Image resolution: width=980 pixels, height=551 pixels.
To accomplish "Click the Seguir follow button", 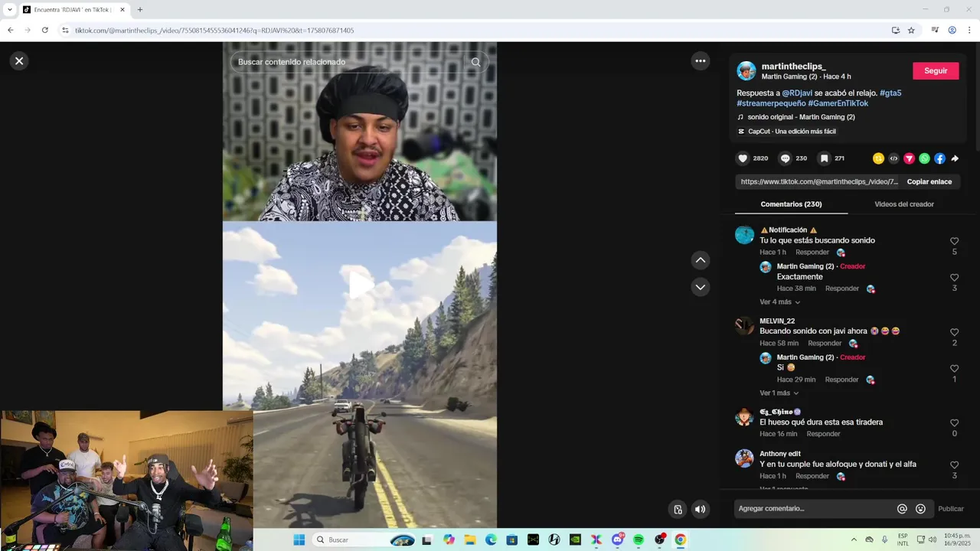I will pyautogui.click(x=936, y=70).
